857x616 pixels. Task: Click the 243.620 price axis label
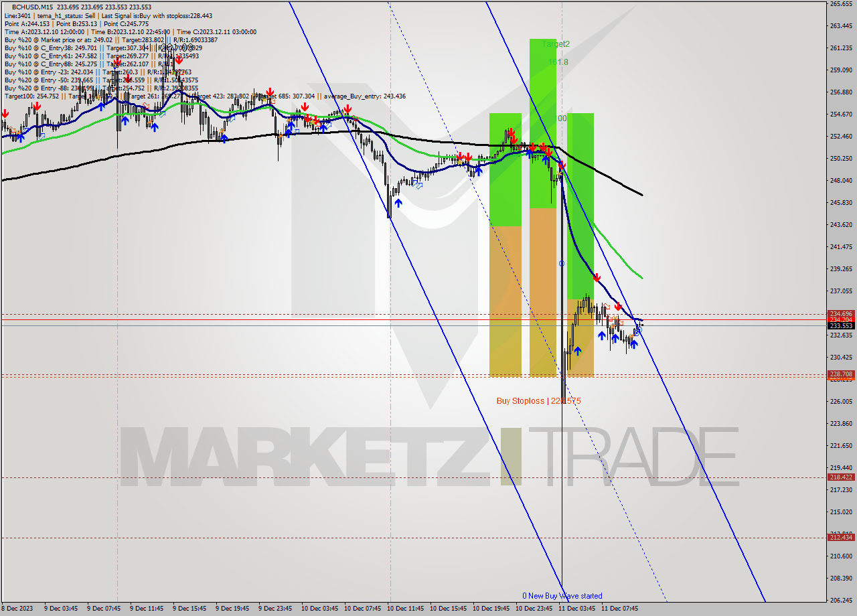point(841,224)
